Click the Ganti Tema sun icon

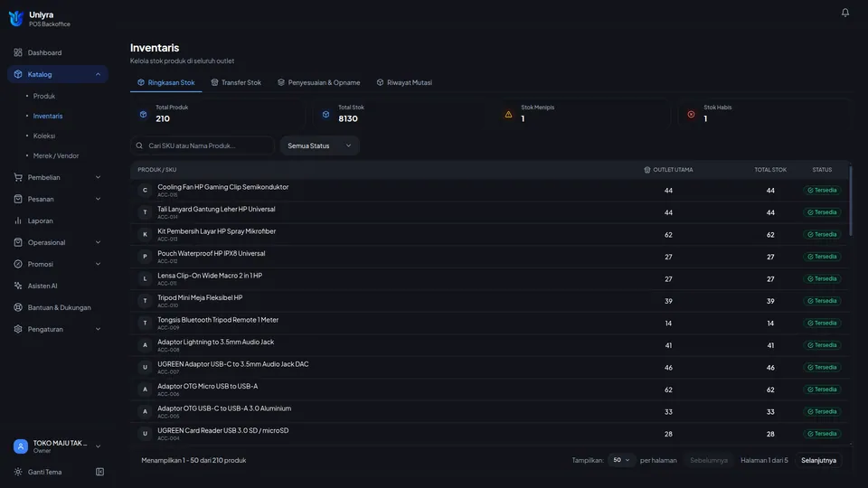point(18,472)
